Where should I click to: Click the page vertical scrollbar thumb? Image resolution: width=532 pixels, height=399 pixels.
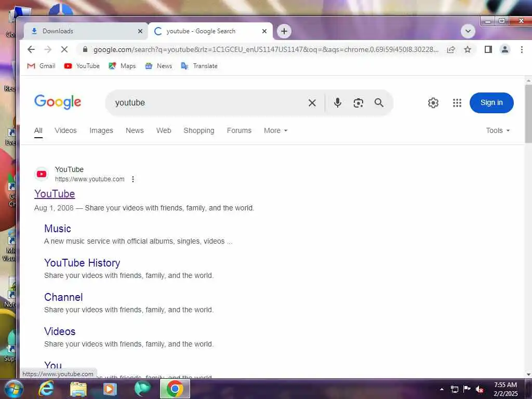pos(528,114)
